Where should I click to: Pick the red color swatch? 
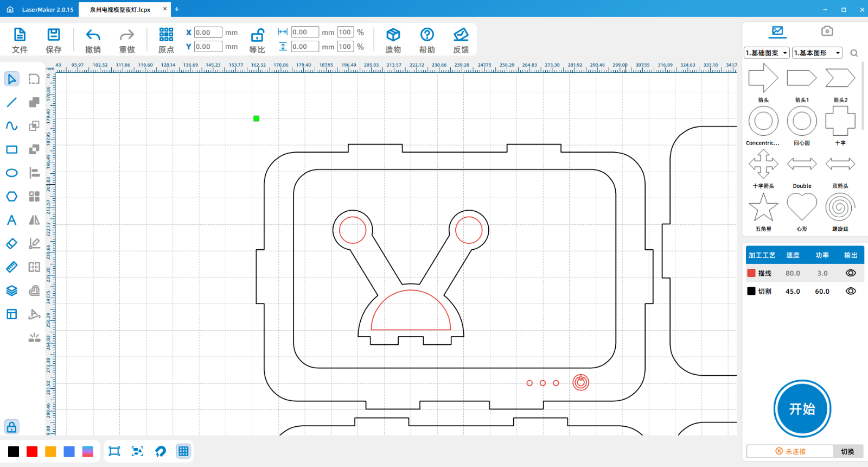click(32, 452)
